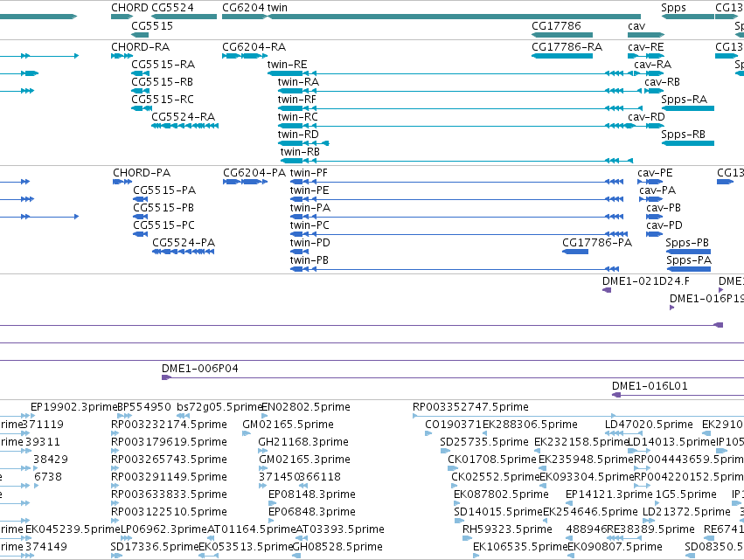
Task: Click the CG5524-RA transcript label
Action: pyautogui.click(x=183, y=117)
